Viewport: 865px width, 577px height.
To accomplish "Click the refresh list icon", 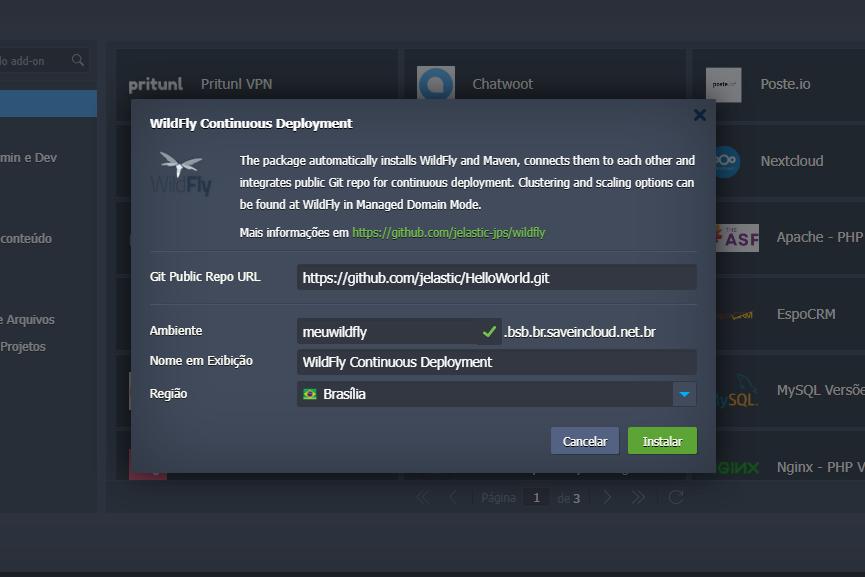I will tap(676, 498).
